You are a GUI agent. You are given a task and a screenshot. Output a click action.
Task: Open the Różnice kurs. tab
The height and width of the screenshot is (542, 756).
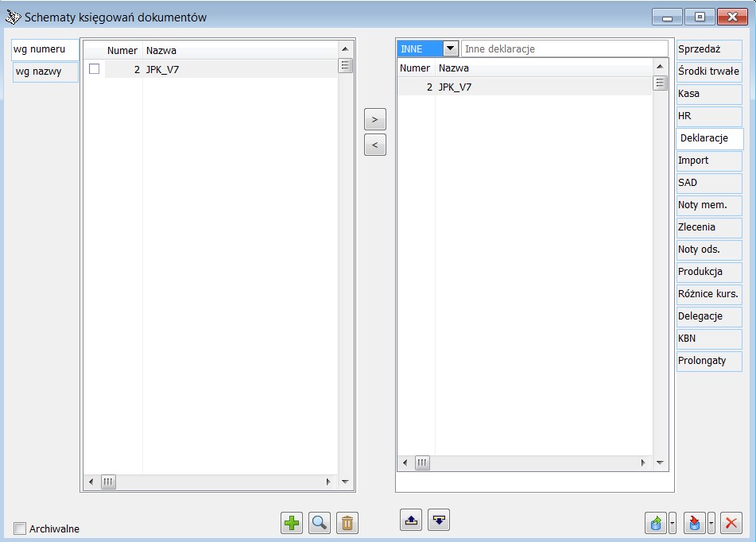(x=709, y=294)
